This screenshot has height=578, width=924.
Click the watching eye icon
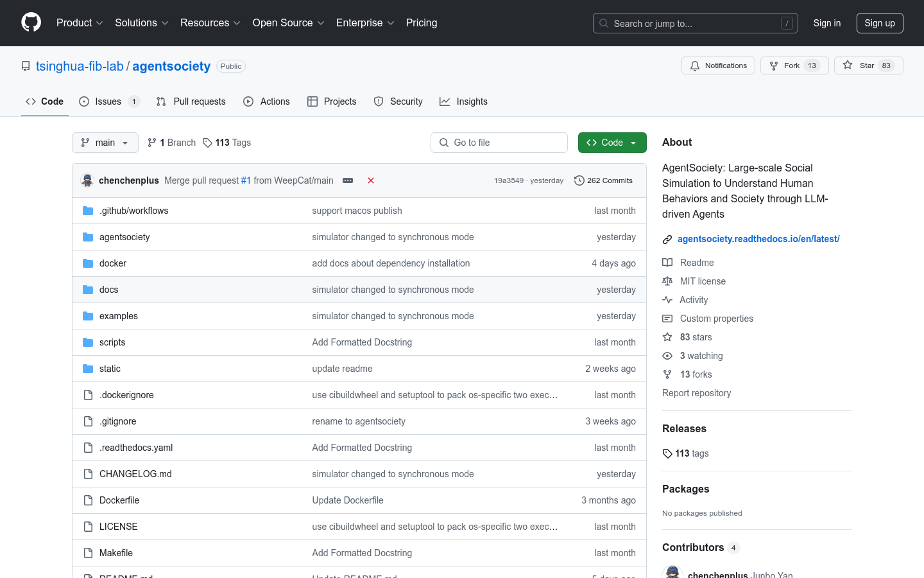pyautogui.click(x=667, y=356)
